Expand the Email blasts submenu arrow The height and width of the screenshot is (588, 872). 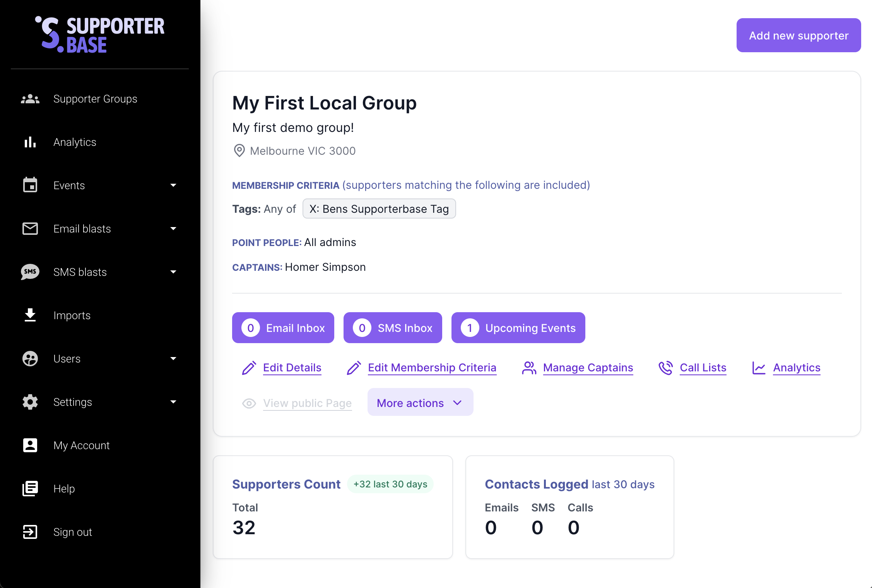tap(173, 229)
